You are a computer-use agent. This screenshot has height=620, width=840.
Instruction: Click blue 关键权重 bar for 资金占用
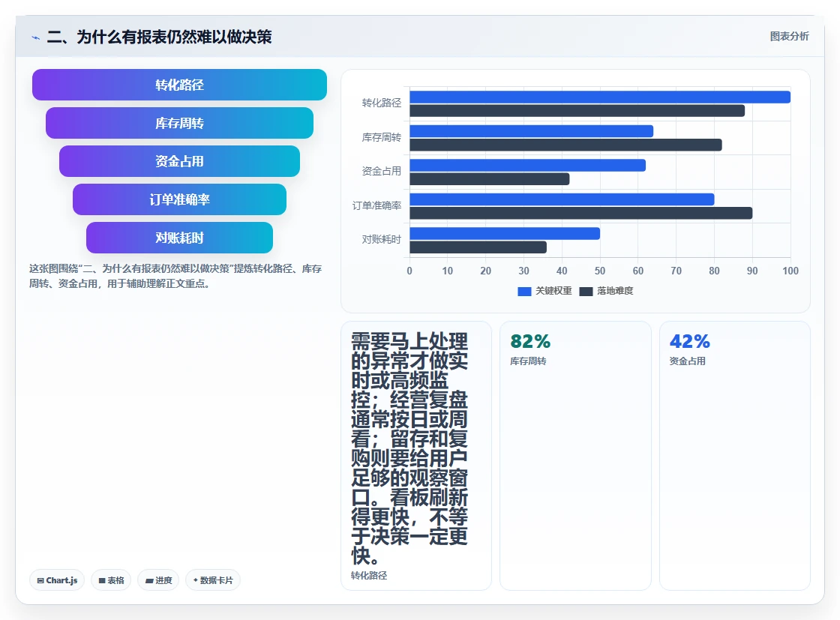(528, 166)
